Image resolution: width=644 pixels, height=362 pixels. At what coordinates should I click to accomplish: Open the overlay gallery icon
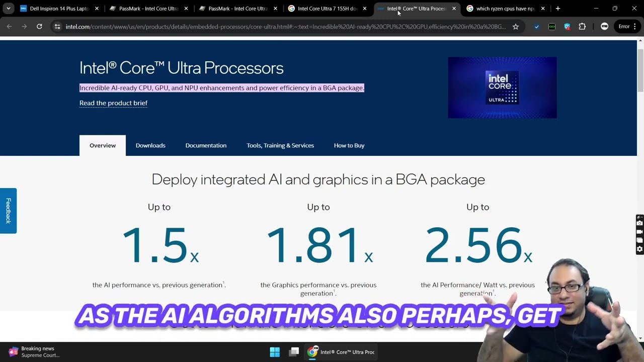pos(639,240)
